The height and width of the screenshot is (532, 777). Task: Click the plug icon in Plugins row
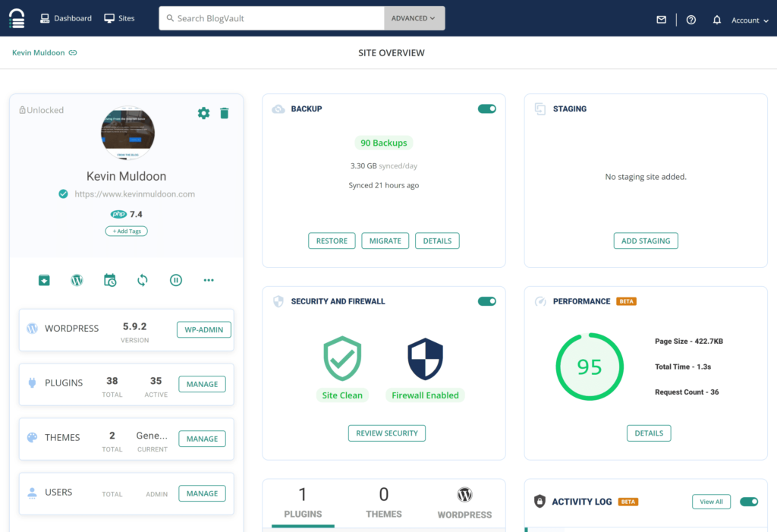(x=32, y=382)
